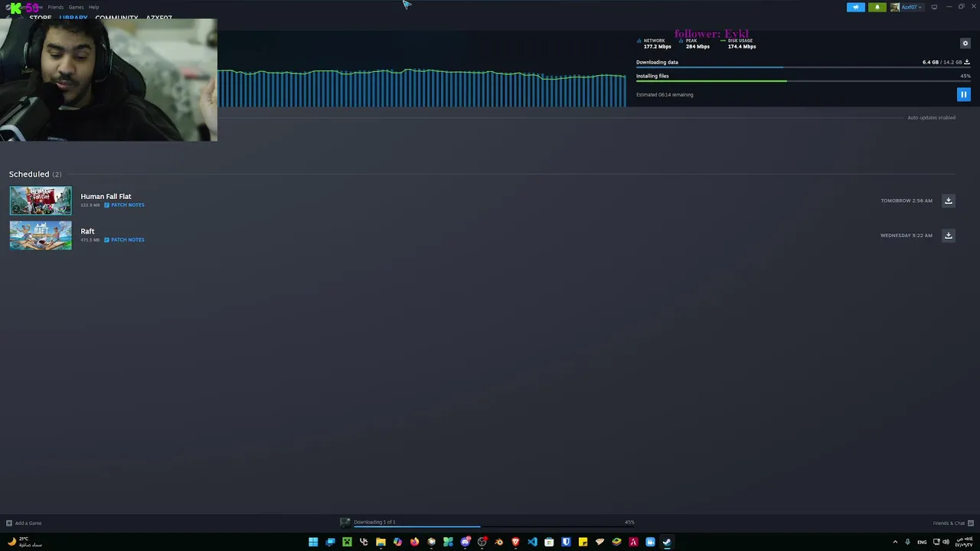
Task: Click the Raft title
Action: 87,231
